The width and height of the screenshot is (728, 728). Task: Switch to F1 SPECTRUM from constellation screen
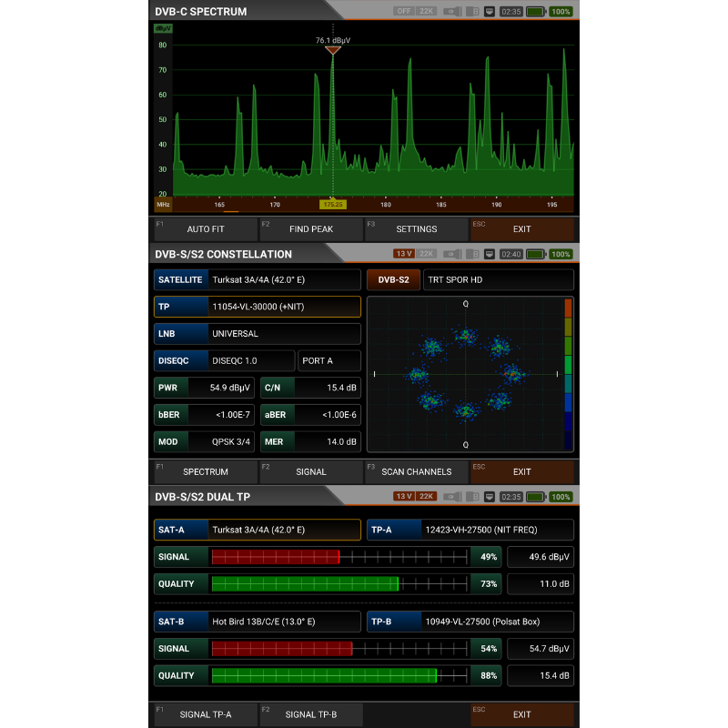(206, 471)
